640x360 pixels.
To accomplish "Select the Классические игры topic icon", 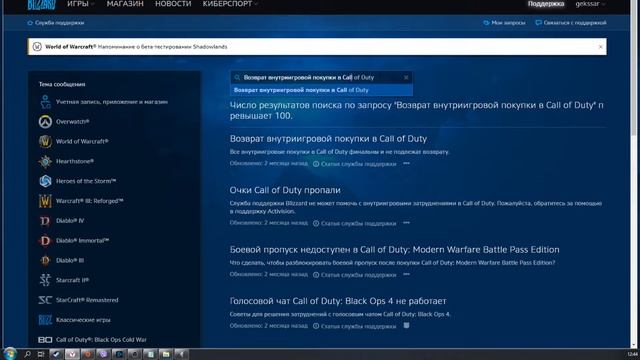I will 45,320.
